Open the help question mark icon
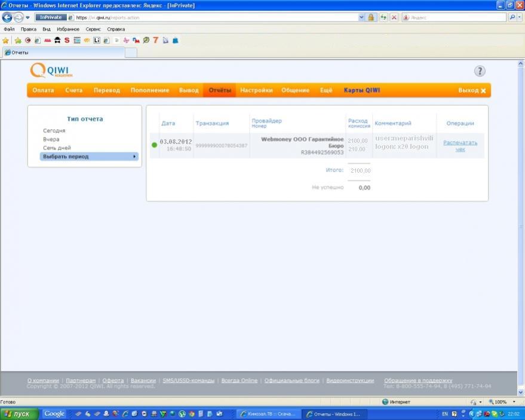 tap(480, 71)
